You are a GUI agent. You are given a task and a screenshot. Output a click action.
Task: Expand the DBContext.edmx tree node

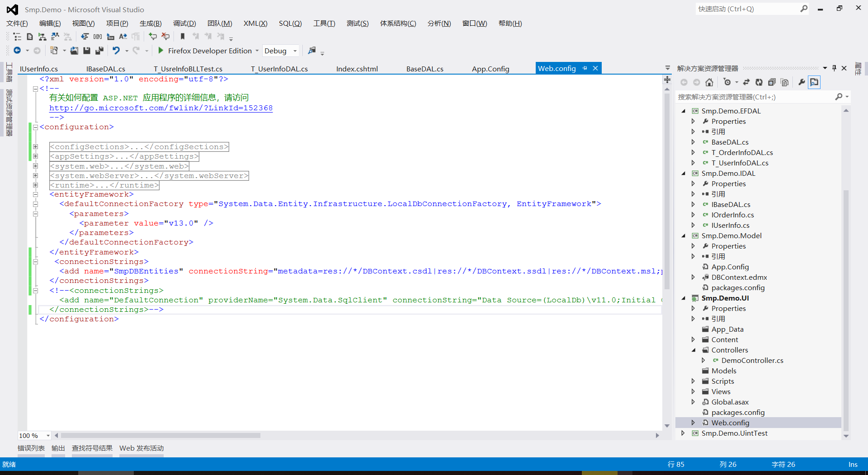point(693,277)
